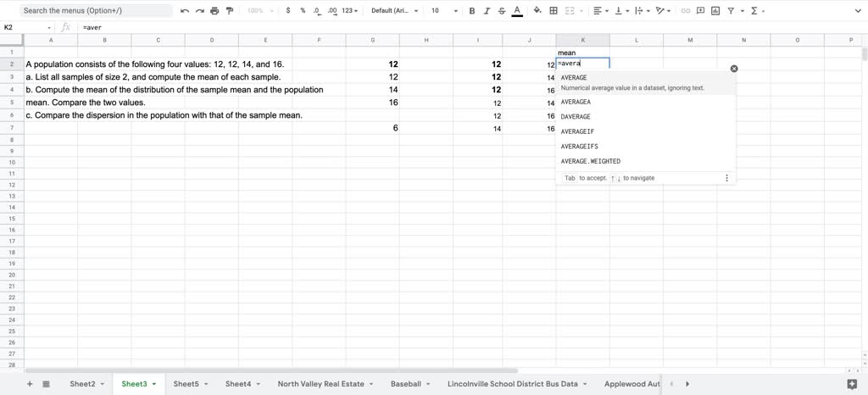Image resolution: width=868 pixels, height=395 pixels.
Task: Toggle strikethrough formatting
Action: pyautogui.click(x=502, y=11)
